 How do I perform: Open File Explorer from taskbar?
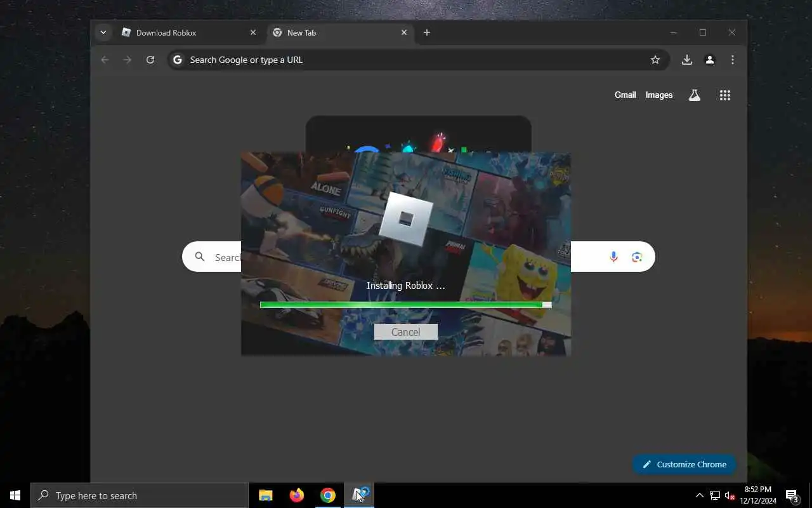point(266,495)
